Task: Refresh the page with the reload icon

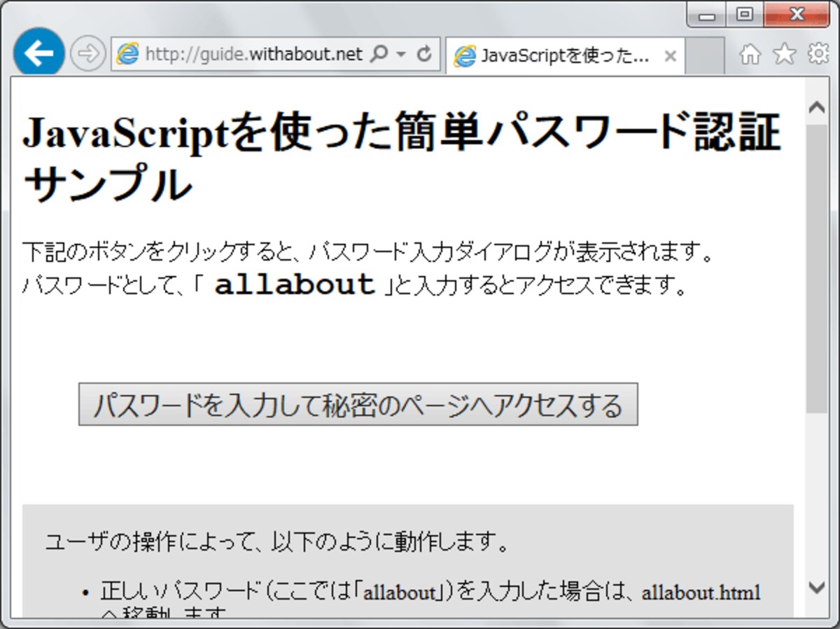Action: click(x=423, y=55)
